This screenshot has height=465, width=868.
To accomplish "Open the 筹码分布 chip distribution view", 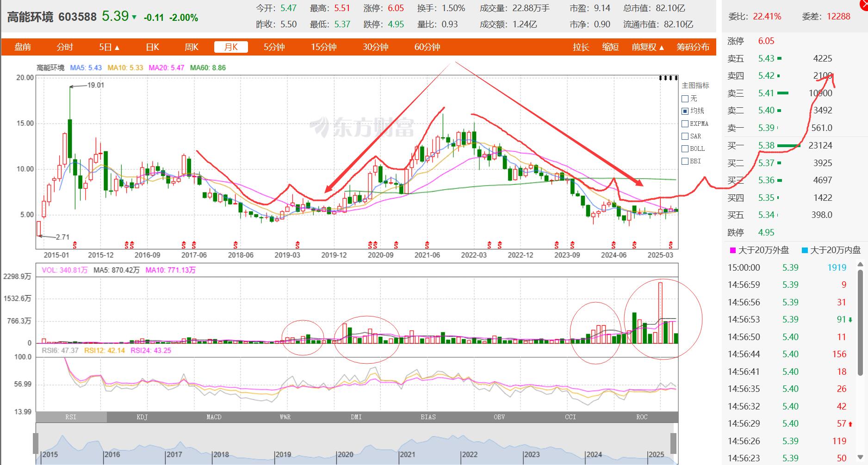I will 693,47.
